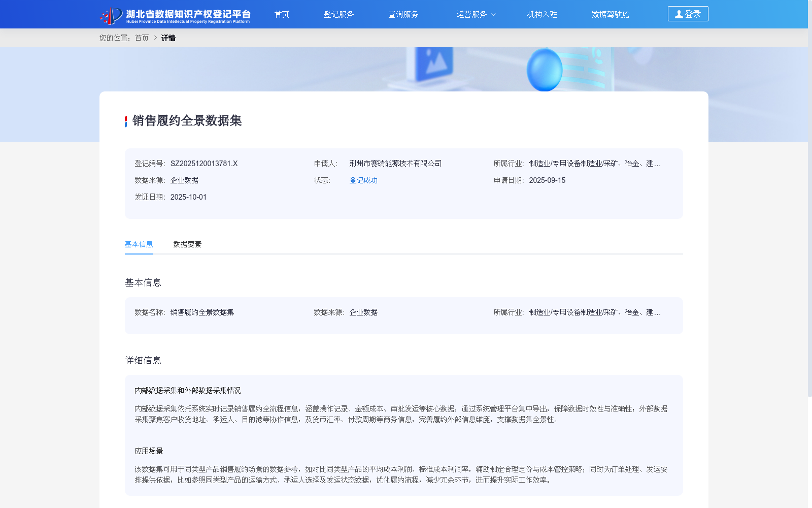The height and width of the screenshot is (508, 812).
Task: Click applicant 荆州市赛瑞能源技术有限公司
Action: click(x=395, y=164)
